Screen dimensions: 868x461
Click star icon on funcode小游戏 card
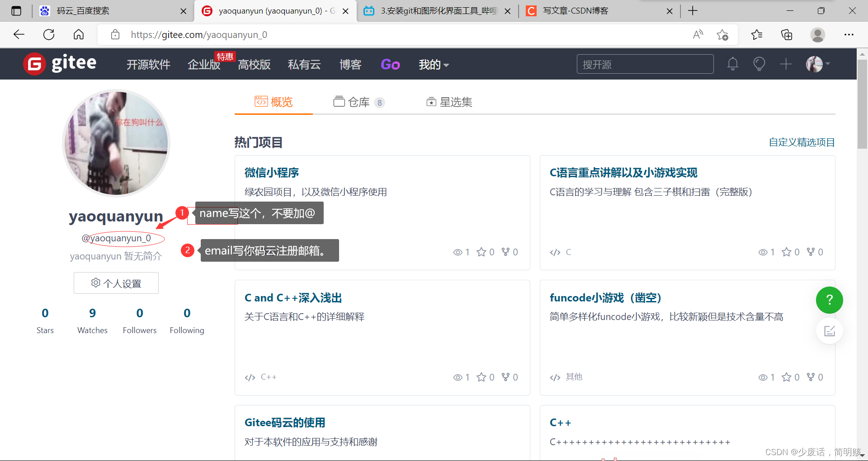coord(787,377)
